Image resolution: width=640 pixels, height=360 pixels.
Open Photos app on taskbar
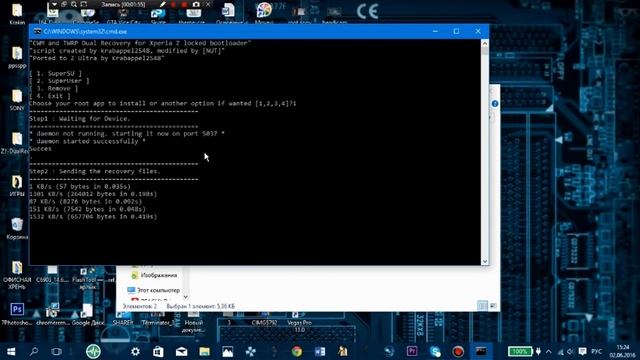(228, 351)
